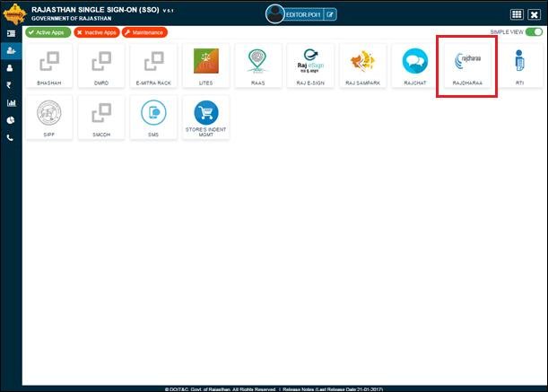Viewport: 548px width, 392px height.
Task: Open the DMRD app tile
Action: 101,65
